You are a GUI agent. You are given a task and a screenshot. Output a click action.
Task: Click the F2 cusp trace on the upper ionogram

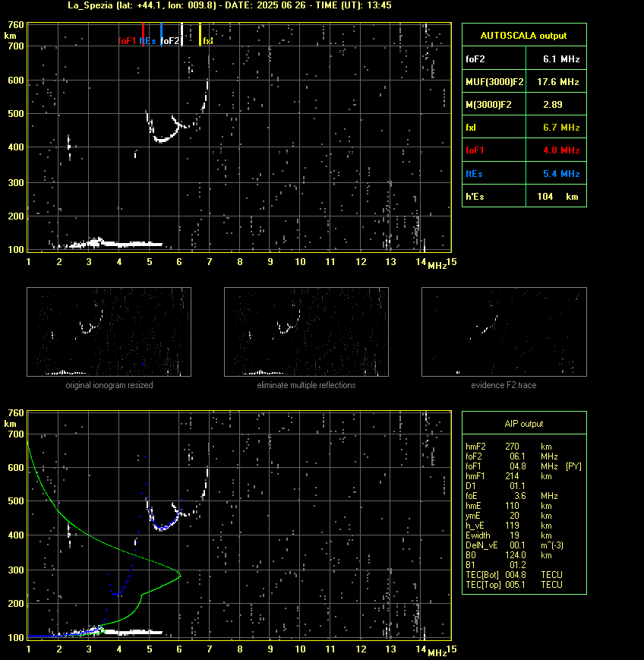162,140
